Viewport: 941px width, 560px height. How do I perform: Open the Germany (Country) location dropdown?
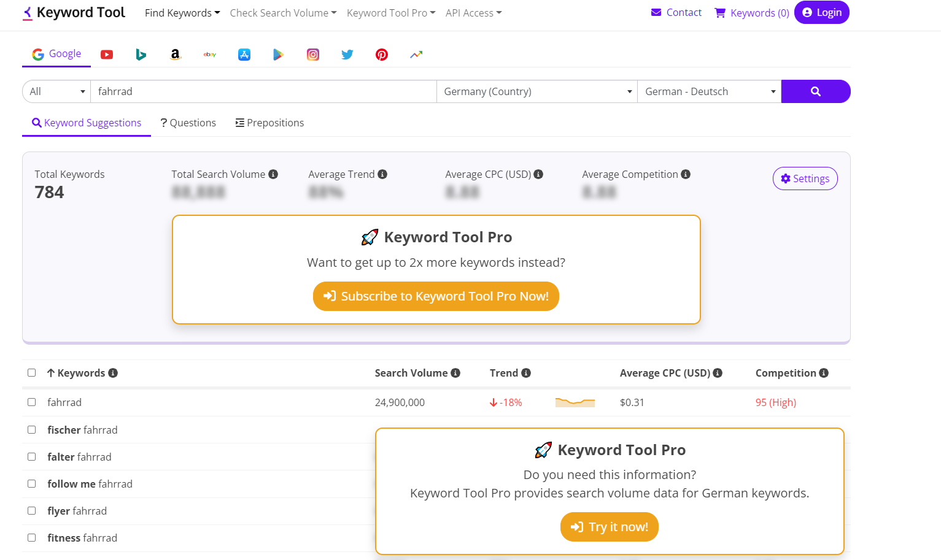click(x=537, y=91)
